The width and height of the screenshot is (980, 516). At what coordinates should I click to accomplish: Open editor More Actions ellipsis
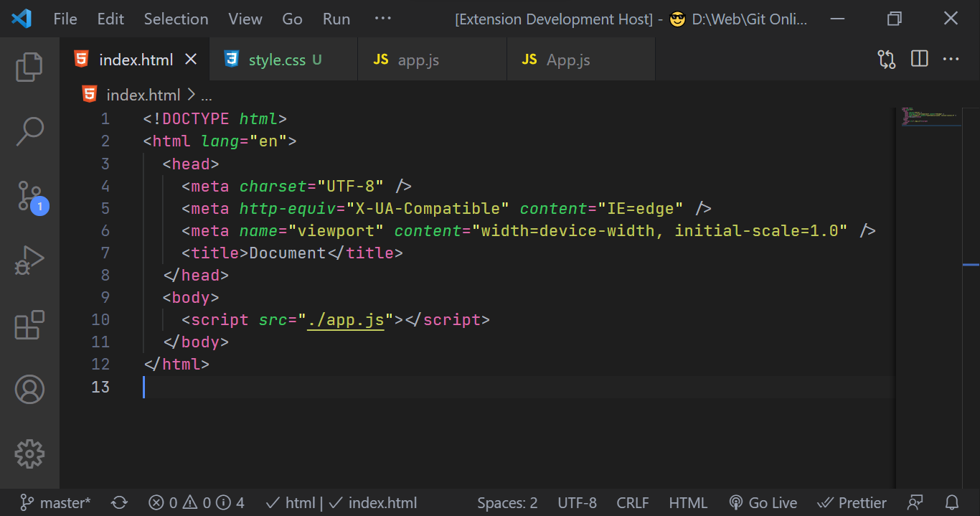[x=951, y=59]
